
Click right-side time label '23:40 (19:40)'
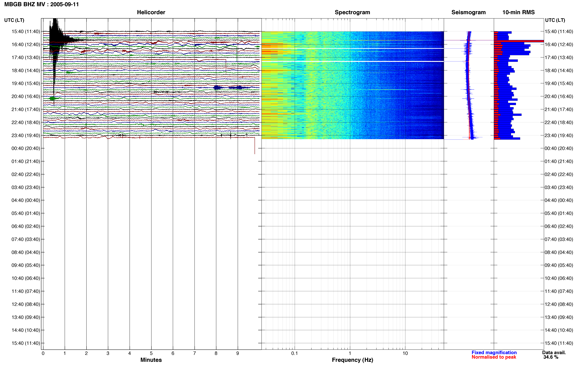coord(559,135)
